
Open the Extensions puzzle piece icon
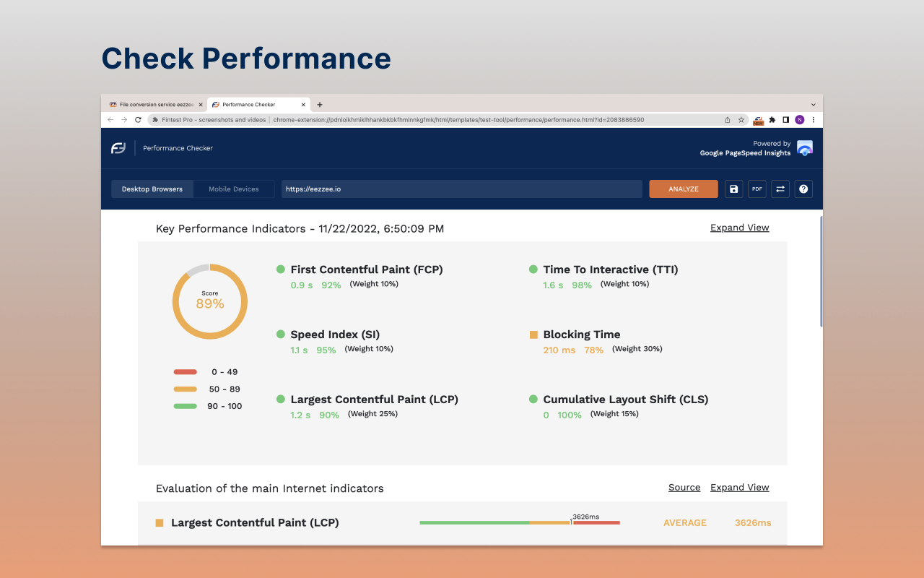772,120
